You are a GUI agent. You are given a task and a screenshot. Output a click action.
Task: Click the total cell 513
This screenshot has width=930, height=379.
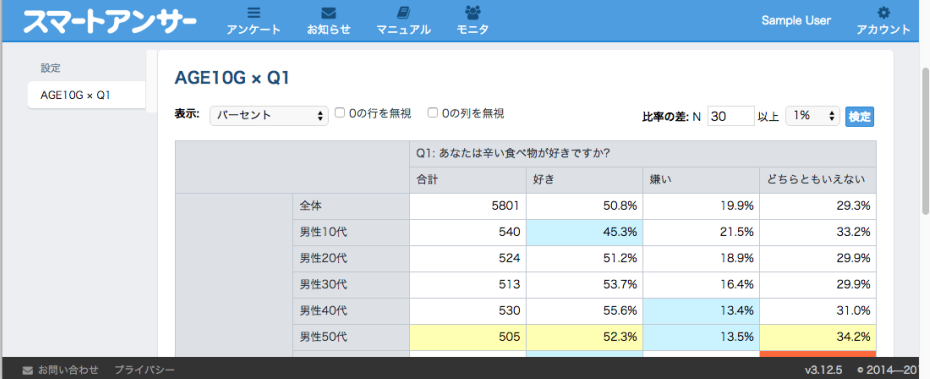pos(468,284)
